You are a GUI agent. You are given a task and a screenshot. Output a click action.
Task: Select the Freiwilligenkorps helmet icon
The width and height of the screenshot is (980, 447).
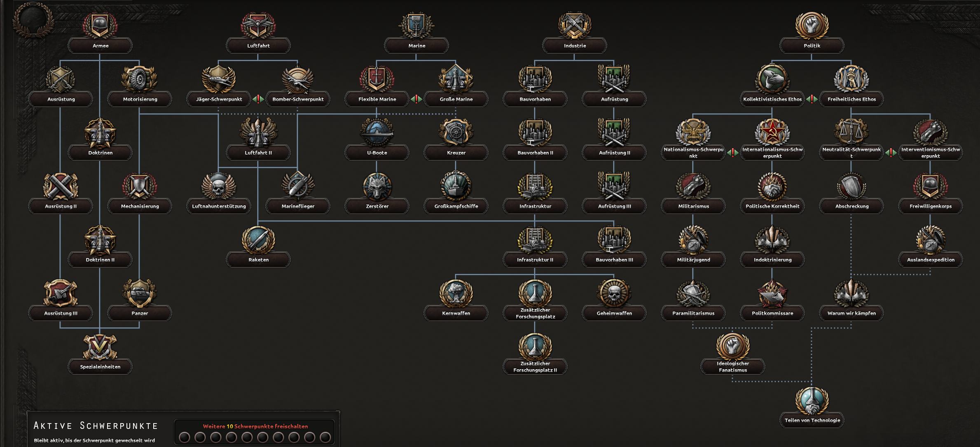931,186
